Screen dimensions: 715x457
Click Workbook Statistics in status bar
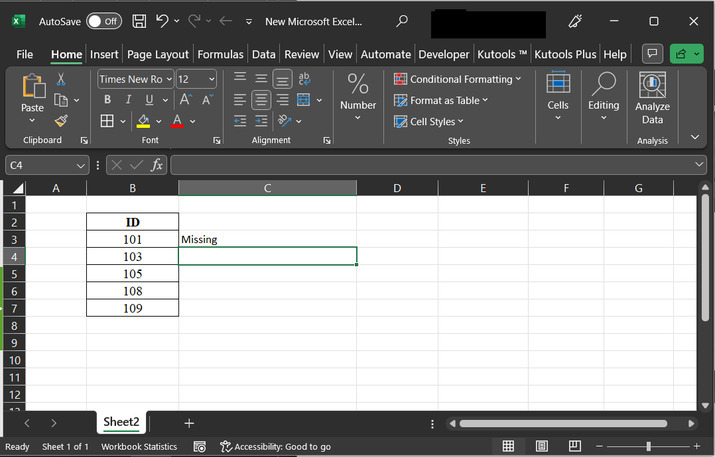click(x=139, y=446)
